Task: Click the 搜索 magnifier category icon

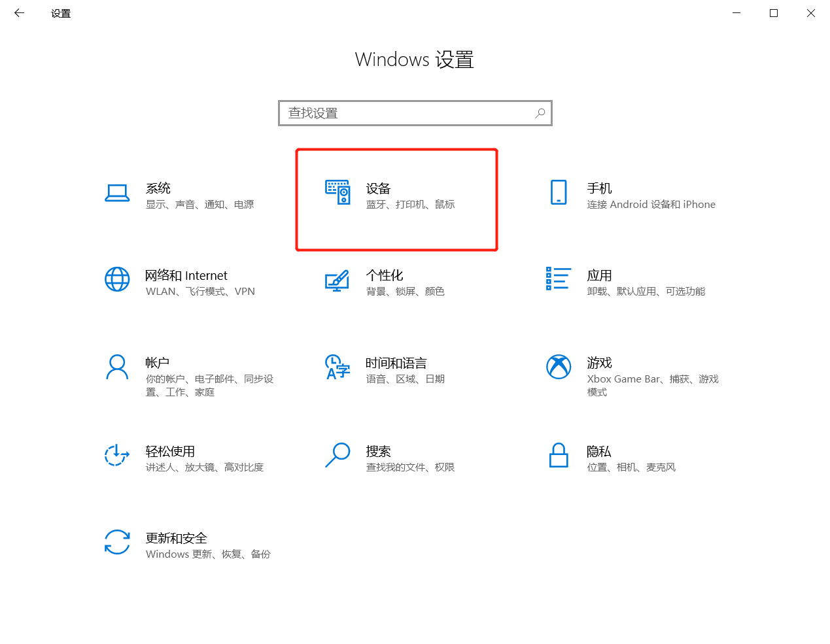Action: click(x=337, y=455)
